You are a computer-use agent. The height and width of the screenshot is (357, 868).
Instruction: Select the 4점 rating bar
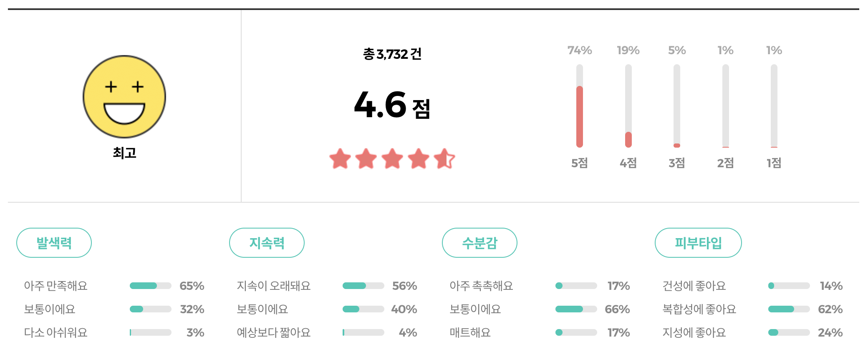coord(628,106)
